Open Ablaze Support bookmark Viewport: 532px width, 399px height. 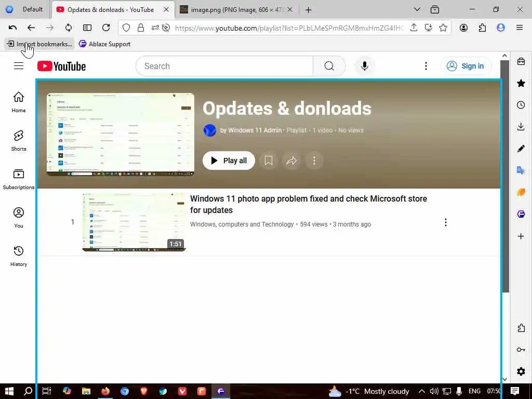point(104,44)
